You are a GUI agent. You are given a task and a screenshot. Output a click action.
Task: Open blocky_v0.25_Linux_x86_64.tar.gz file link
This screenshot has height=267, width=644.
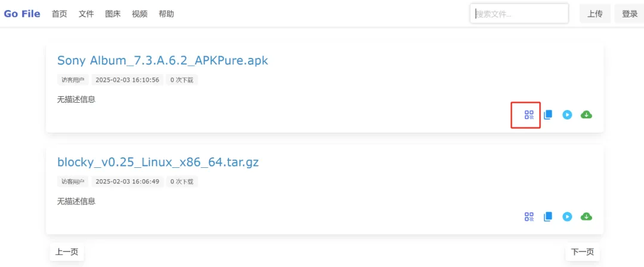[x=158, y=162]
